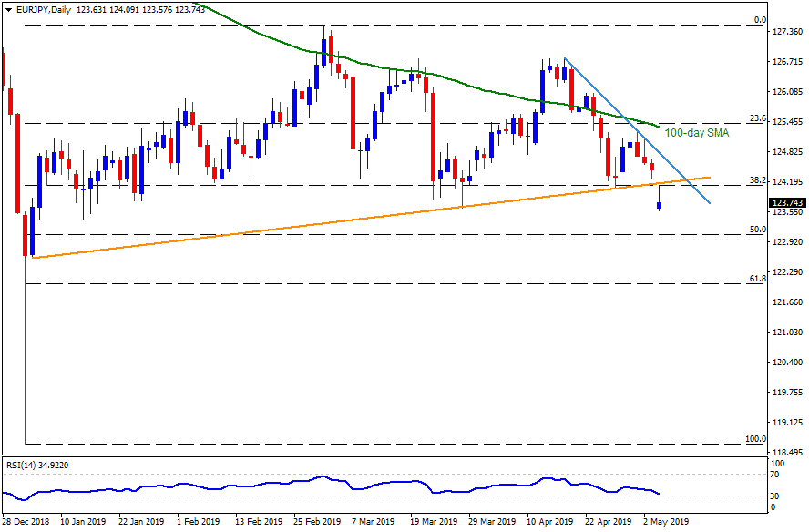The height and width of the screenshot is (532, 809).
Task: Select the 38.2 Fibonacci level label
Action: (755, 180)
